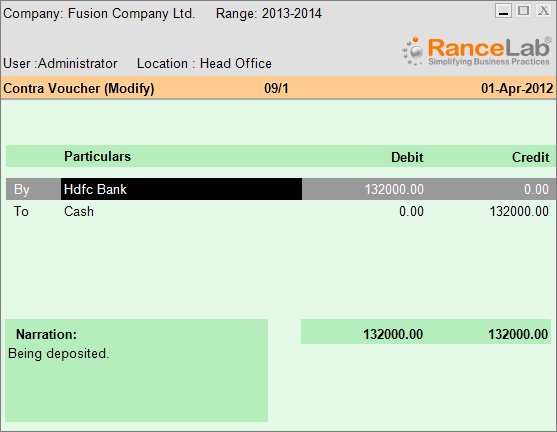The height and width of the screenshot is (432, 557).
Task: Select the Hdfc Bank ledger field
Action: pyautogui.click(x=181, y=189)
